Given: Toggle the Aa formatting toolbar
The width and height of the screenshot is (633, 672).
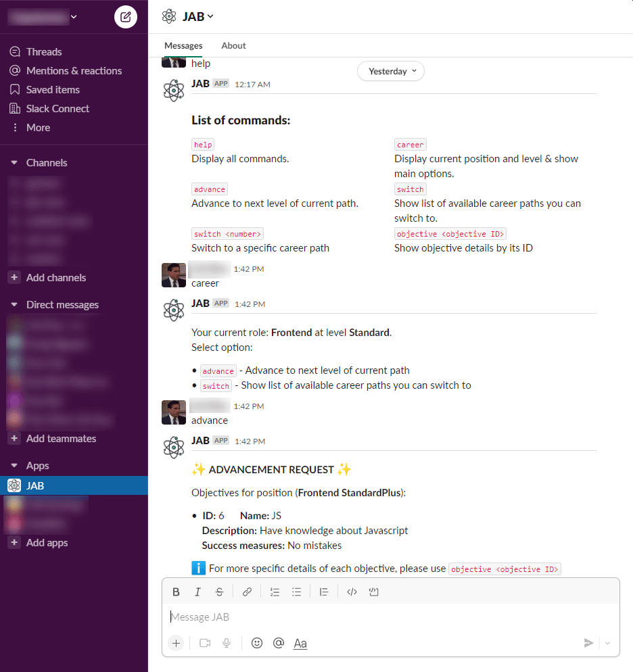Looking at the screenshot, I should tap(300, 644).
